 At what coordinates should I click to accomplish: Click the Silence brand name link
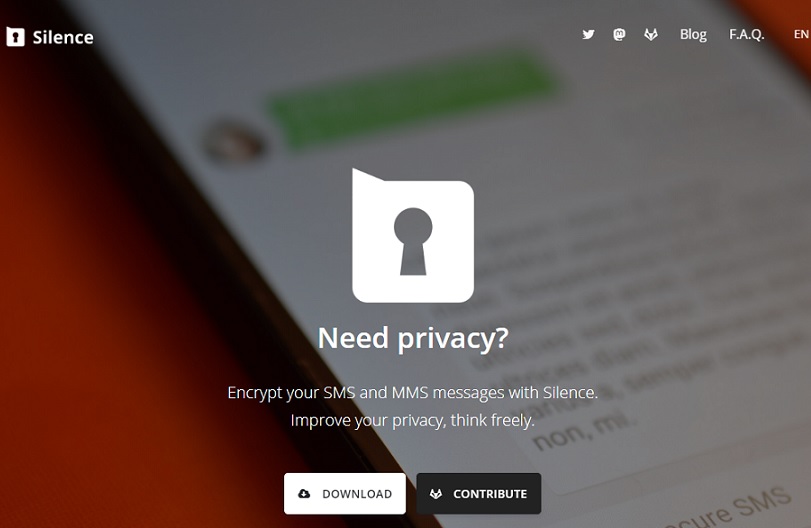pyautogui.click(x=63, y=37)
